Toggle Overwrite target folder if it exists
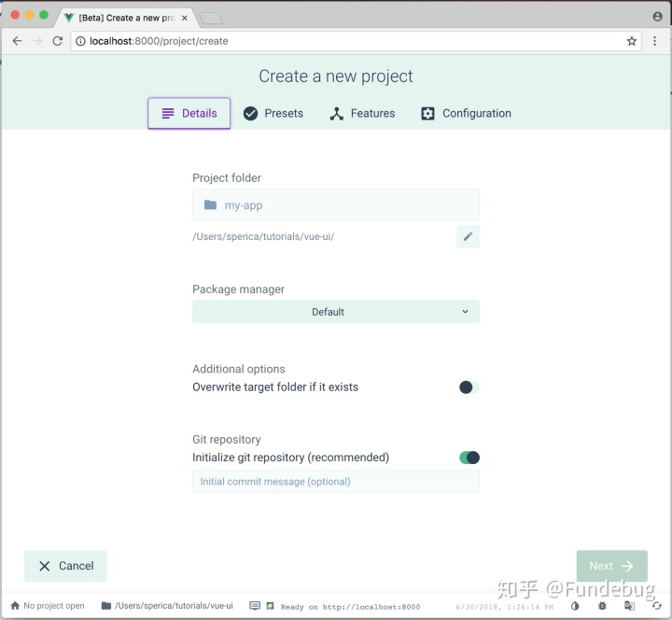Screen dimensions: 672x620 coord(469,387)
